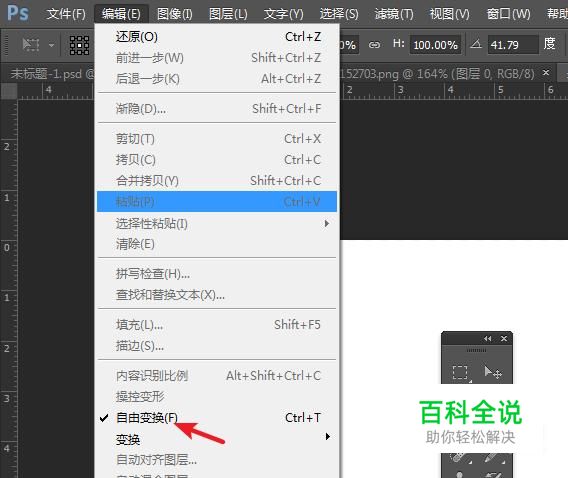This screenshot has width=568, height=478.
Task: Open the 选择(S) menu
Action: pyautogui.click(x=339, y=14)
